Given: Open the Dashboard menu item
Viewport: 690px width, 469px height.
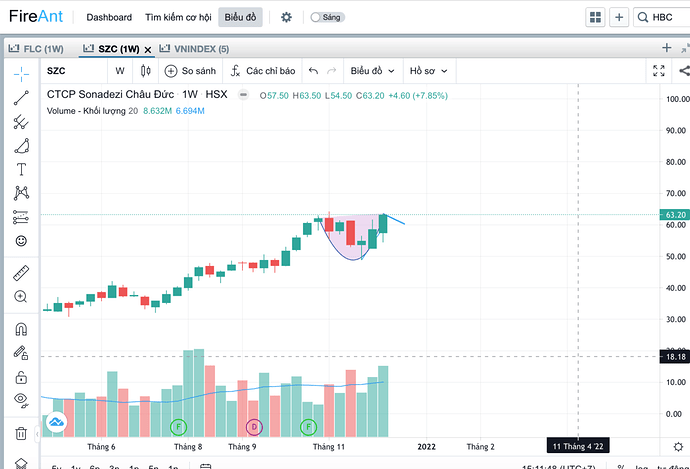Looking at the screenshot, I should point(109,17).
